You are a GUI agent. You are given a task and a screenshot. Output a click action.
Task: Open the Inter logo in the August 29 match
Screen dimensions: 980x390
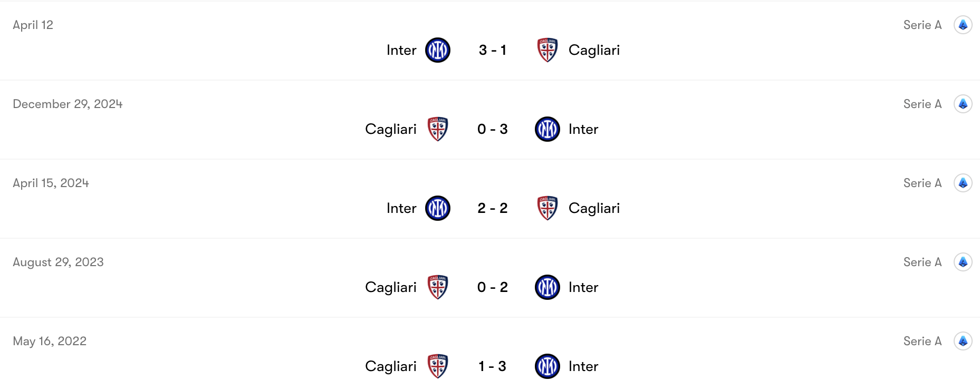[x=547, y=287]
